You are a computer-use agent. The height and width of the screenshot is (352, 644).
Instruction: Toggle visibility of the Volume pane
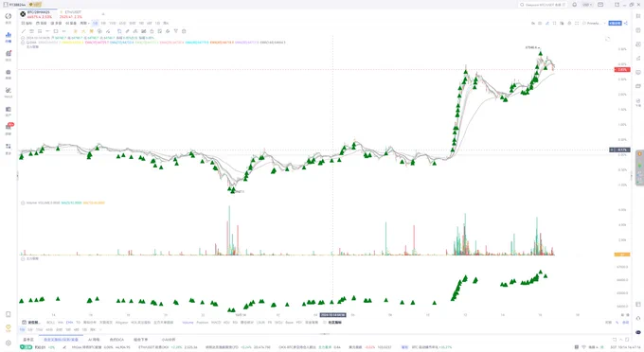point(23,202)
